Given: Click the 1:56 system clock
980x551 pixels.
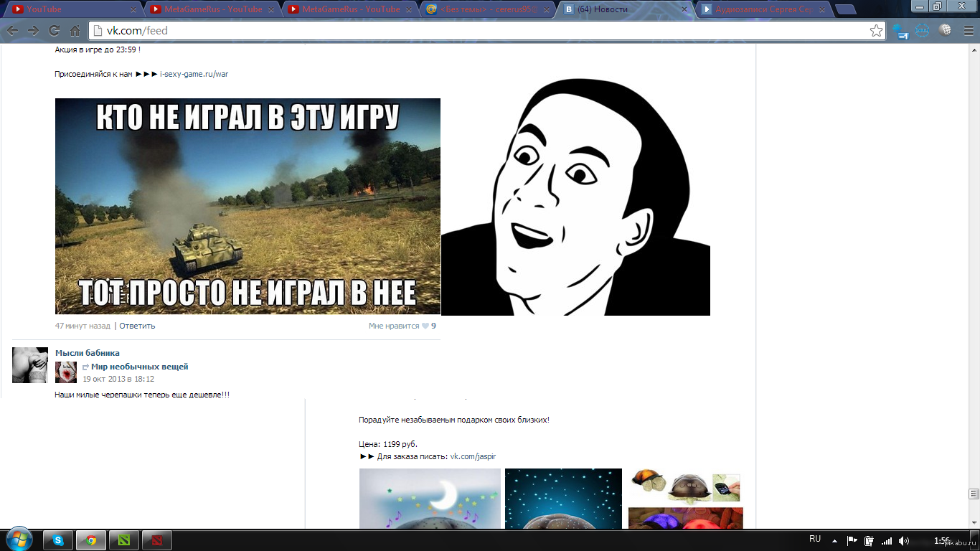Looking at the screenshot, I should [943, 540].
